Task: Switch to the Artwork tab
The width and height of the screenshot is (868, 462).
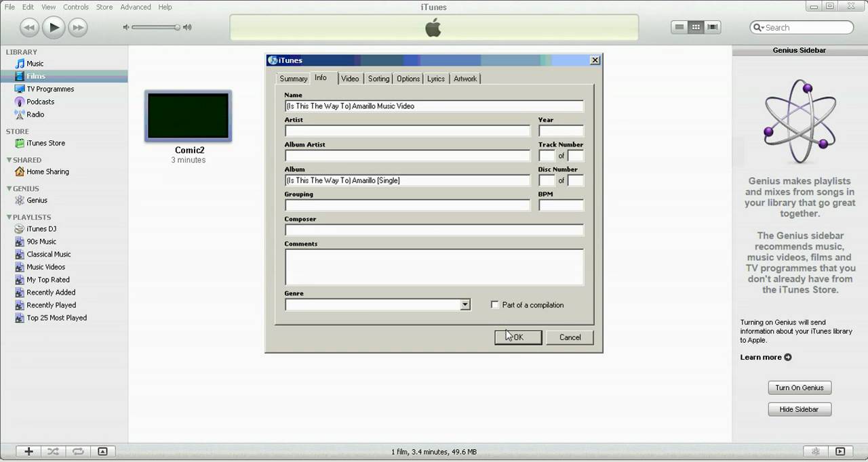Action: click(465, 79)
